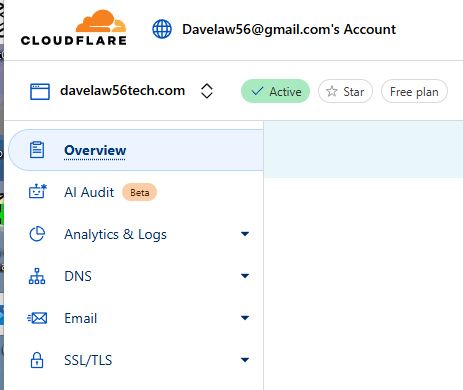Image resolution: width=463 pixels, height=390 pixels.
Task: Click the DNS network hierarchy icon
Action: 37,276
